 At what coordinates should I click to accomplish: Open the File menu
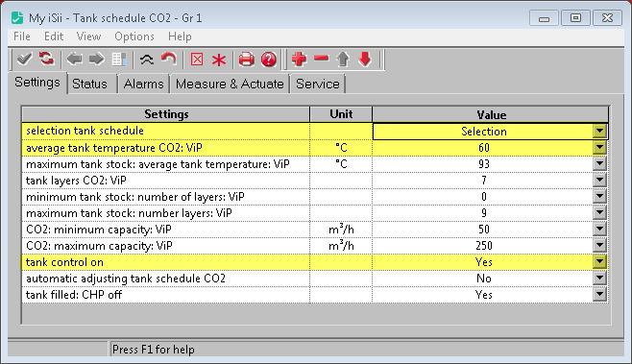point(22,36)
